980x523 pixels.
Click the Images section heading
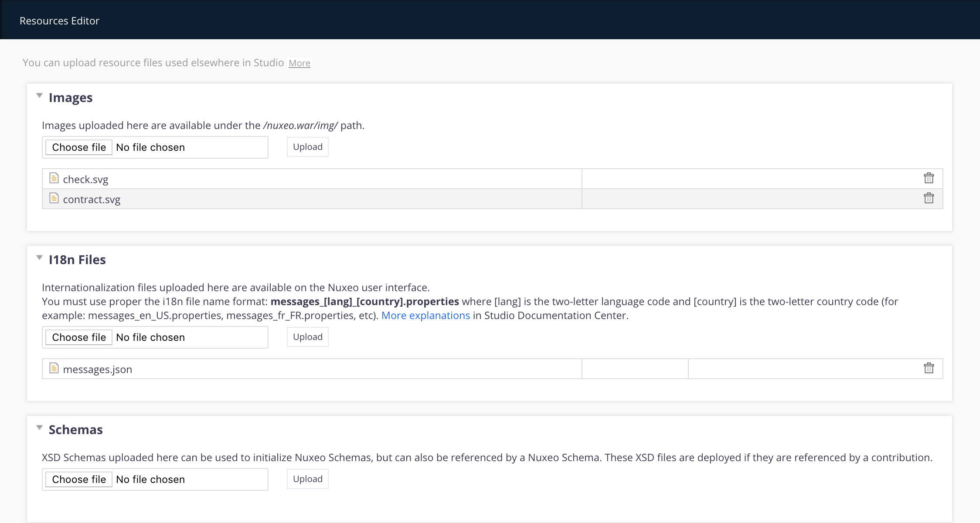[71, 98]
